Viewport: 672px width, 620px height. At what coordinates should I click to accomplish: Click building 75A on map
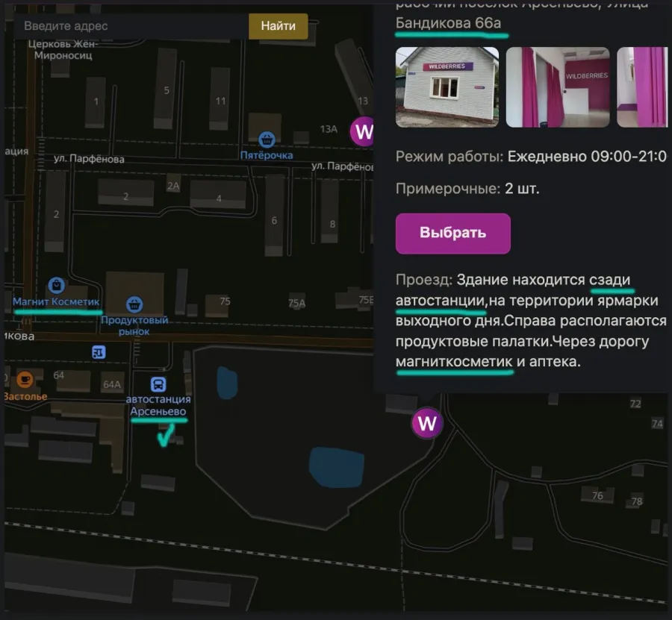296,303
